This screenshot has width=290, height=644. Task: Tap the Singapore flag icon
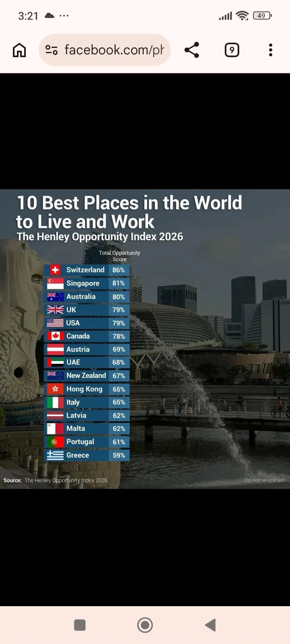point(55,283)
